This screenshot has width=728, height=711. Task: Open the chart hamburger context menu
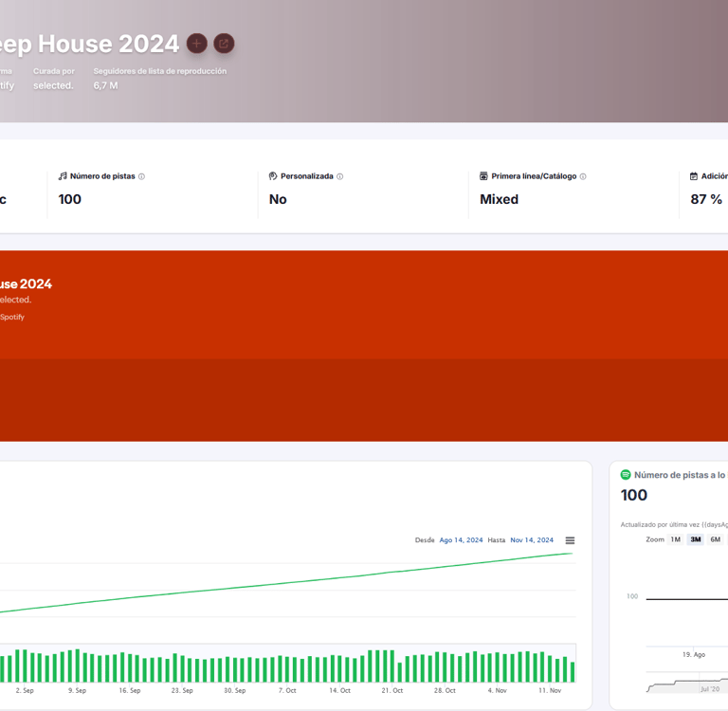point(570,540)
